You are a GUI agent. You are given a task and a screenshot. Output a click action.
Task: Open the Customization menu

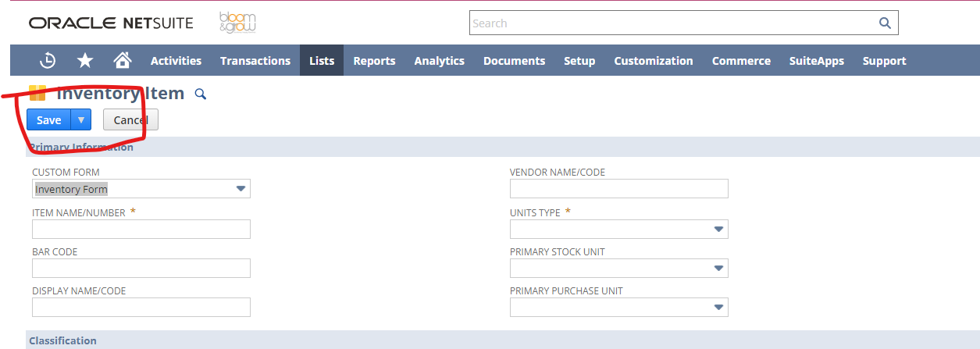(654, 61)
